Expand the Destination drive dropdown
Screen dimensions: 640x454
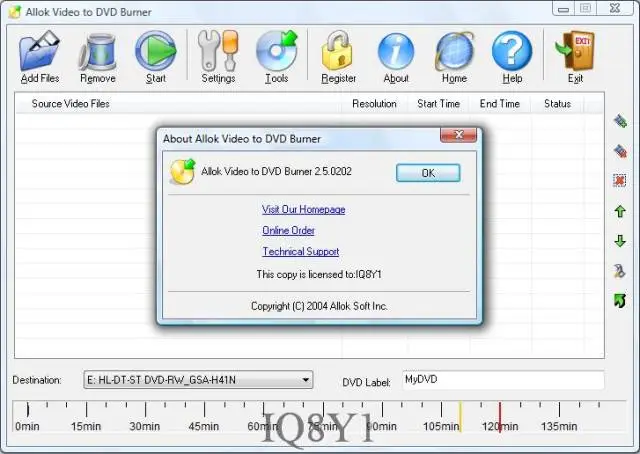click(x=305, y=380)
